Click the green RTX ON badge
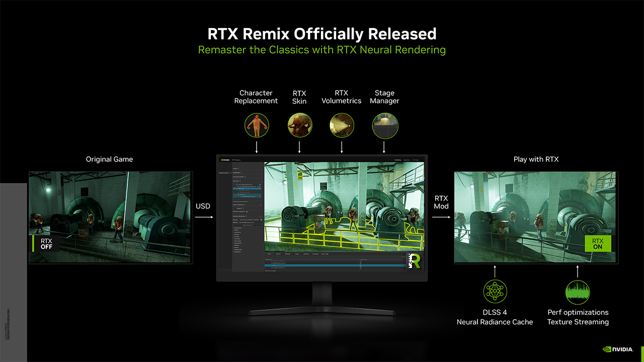This screenshot has width=644, height=362. (x=597, y=244)
